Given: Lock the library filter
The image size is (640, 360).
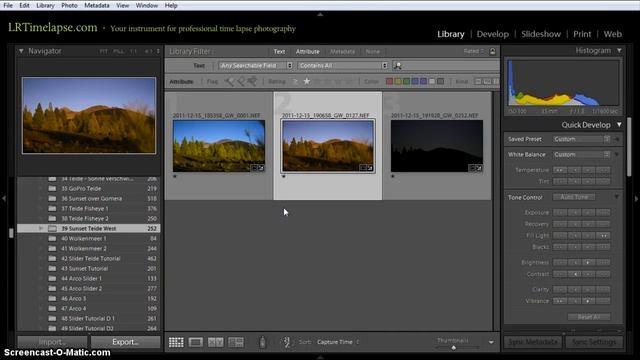Looking at the screenshot, I should point(492,51).
